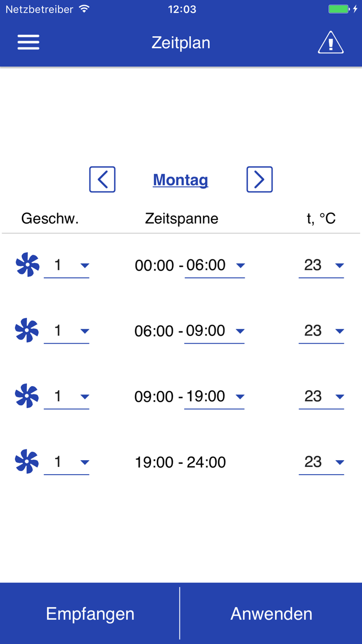Open the hamburger menu
The height and width of the screenshot is (644, 362).
click(28, 42)
